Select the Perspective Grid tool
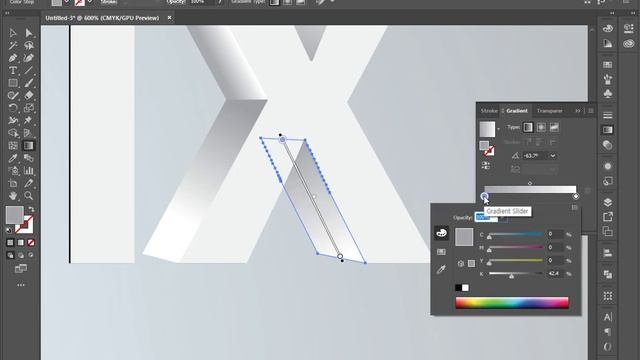The image size is (640, 360). (x=29, y=133)
